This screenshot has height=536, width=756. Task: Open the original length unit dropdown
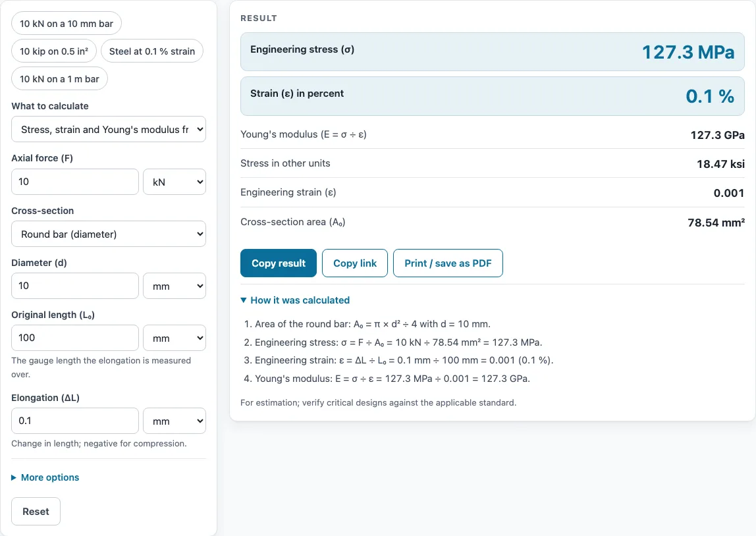175,338
